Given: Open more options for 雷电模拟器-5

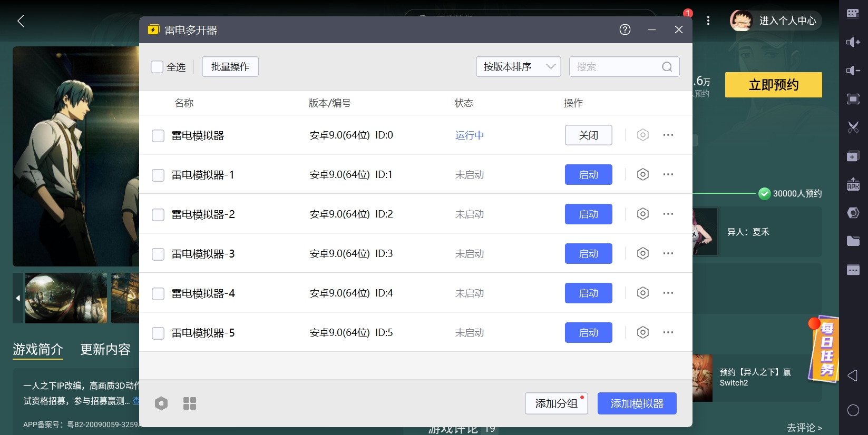Looking at the screenshot, I should pyautogui.click(x=668, y=332).
